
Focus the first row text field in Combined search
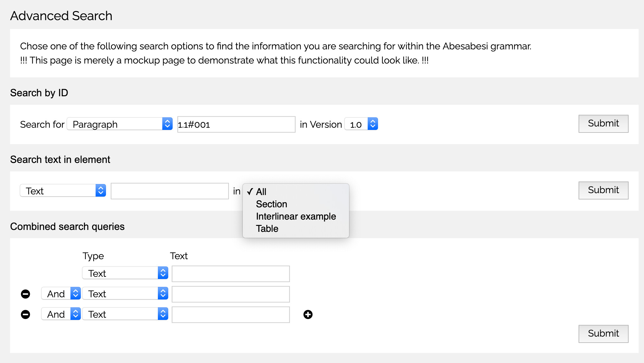tap(231, 274)
